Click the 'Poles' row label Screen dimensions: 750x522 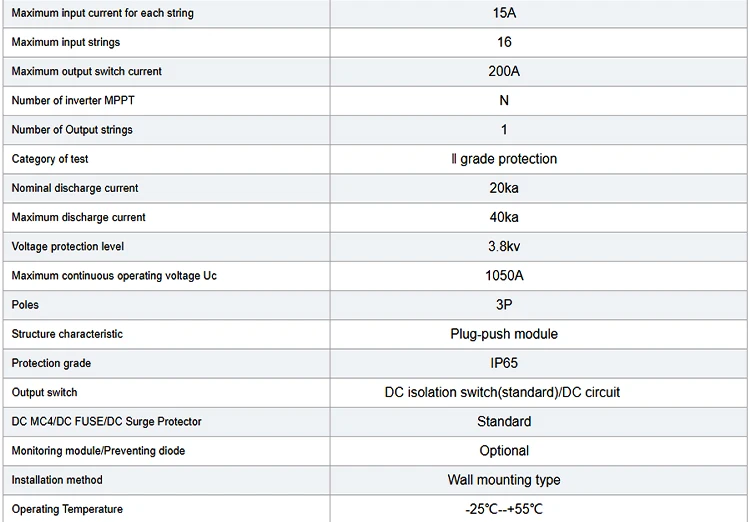25,305
